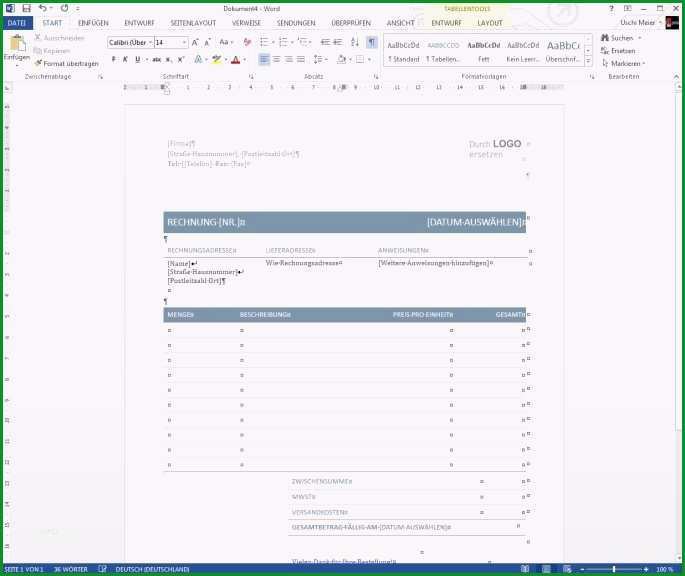Click the zoom slider handle
This screenshot has width=685, height=576.
click(614, 569)
